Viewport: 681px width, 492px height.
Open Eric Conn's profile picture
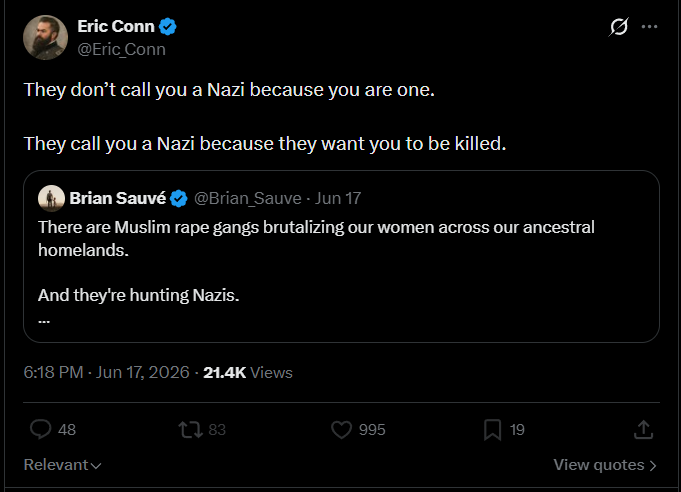point(45,37)
